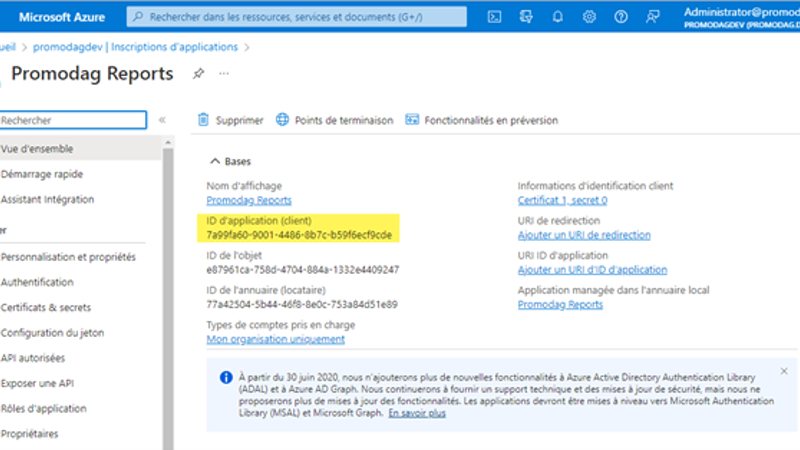Viewport: 800px width, 450px height.
Task: Open Fonctionnalités en préversion
Action: 481,120
